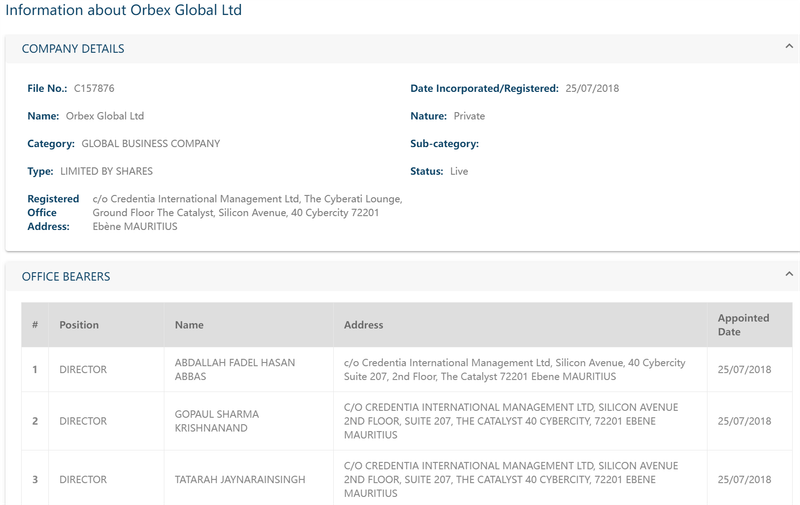800x505 pixels.
Task: Click row number 3 cell
Action: 35,479
